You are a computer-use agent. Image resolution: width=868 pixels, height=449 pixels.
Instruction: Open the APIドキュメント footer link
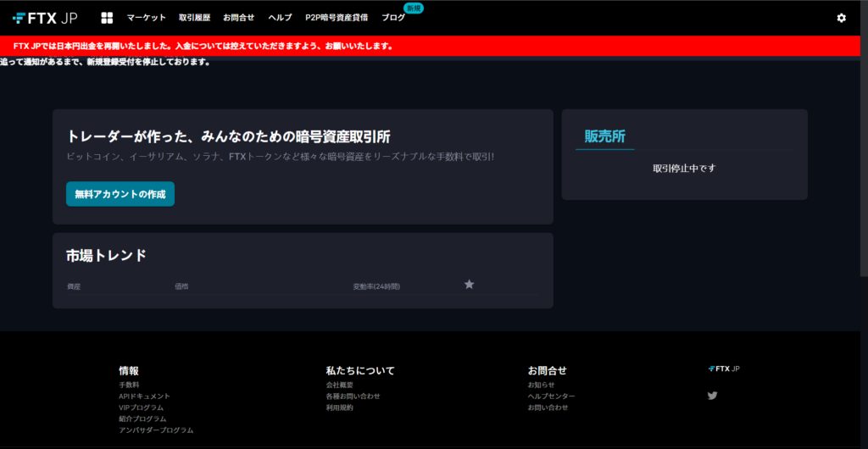144,396
